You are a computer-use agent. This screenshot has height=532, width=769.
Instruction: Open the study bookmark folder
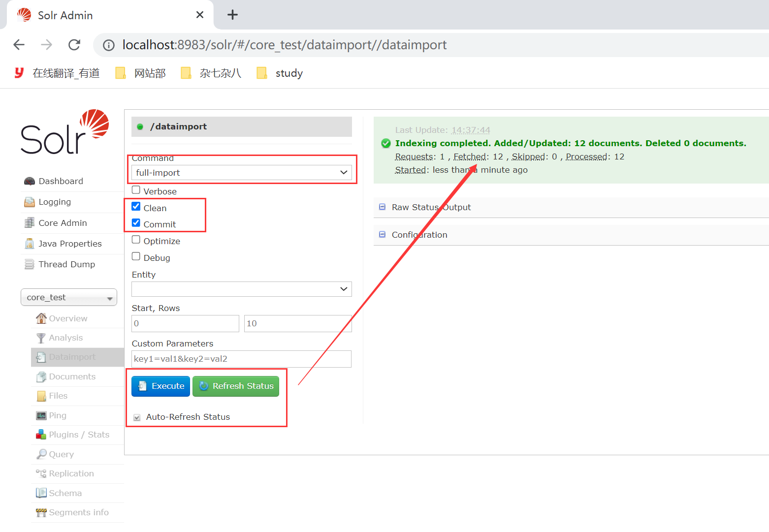pos(280,73)
